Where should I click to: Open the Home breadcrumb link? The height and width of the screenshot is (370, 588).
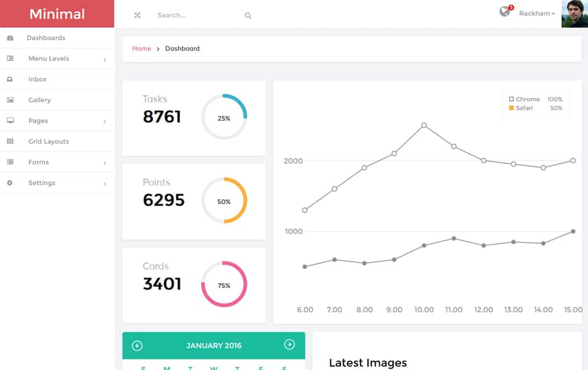(141, 48)
